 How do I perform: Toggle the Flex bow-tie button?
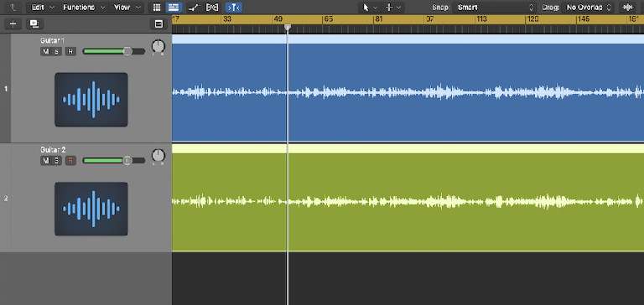tap(213, 7)
